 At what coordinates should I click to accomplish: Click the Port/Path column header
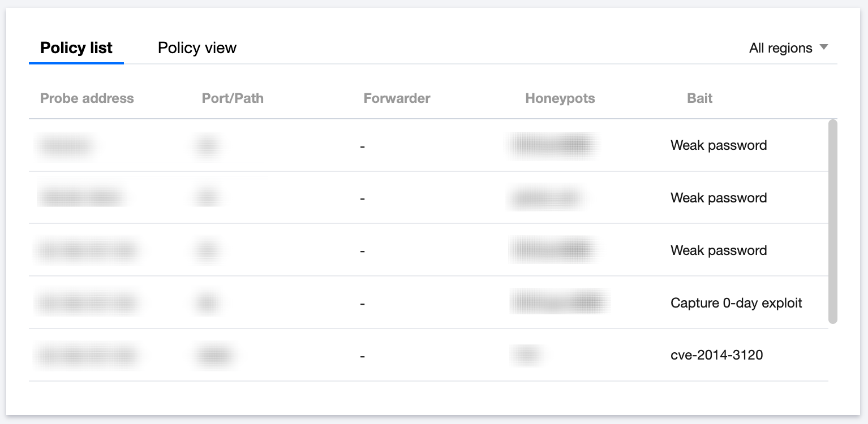click(x=233, y=98)
